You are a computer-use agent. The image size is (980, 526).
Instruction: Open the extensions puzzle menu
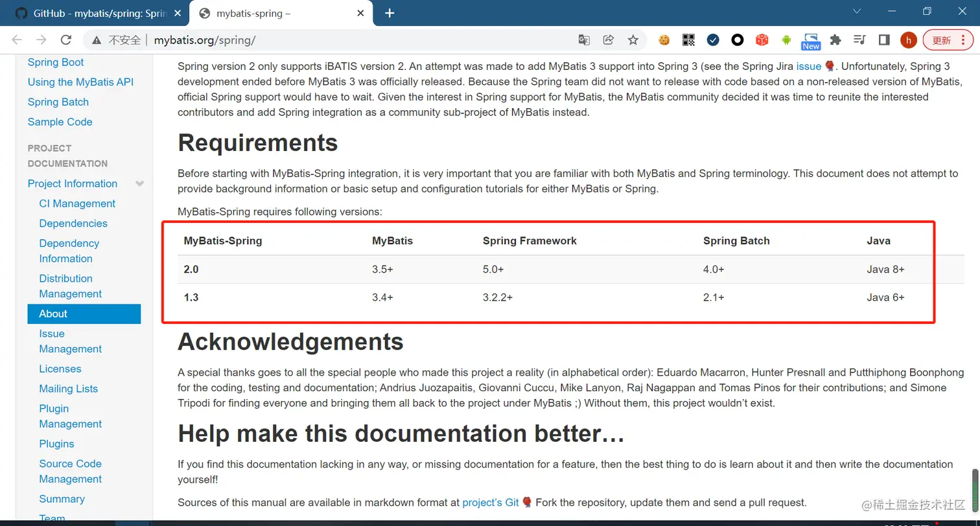pos(835,40)
